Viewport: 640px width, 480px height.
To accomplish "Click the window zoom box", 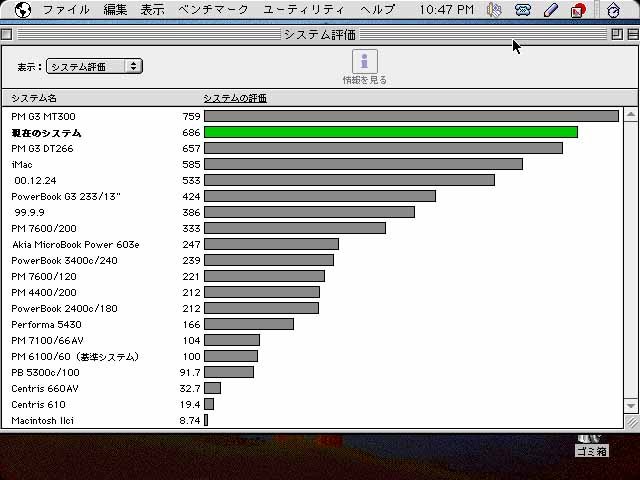I will click(x=617, y=34).
